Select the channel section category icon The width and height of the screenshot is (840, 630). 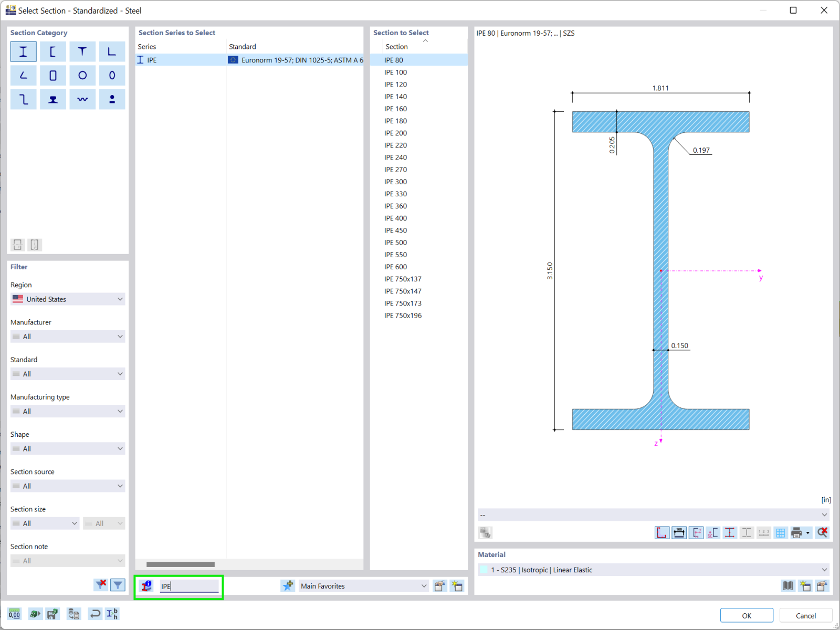point(53,51)
